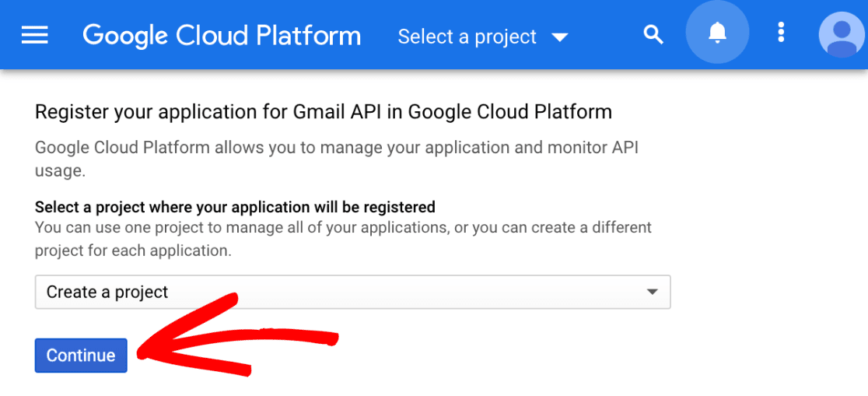Click the highlighted circle around the bell
The height and width of the screenshot is (396, 868).
(x=717, y=32)
